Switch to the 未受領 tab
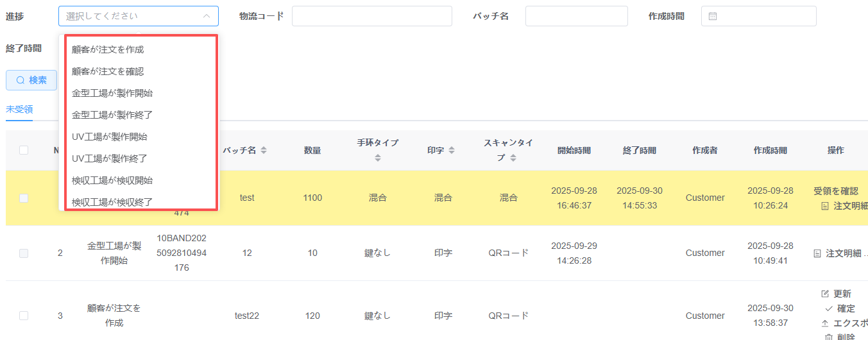 coord(19,109)
